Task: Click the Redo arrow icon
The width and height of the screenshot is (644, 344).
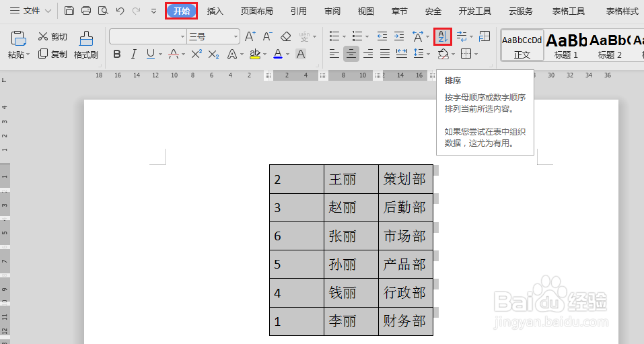Action: [137, 11]
